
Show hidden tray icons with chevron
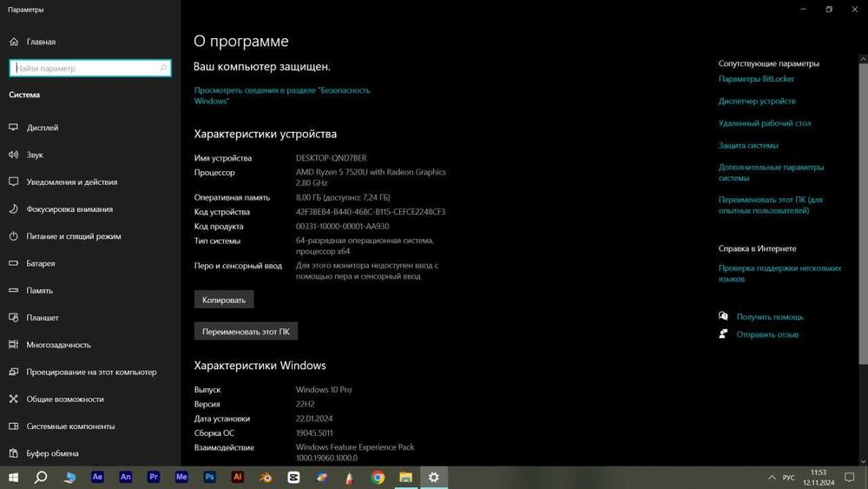(772, 478)
